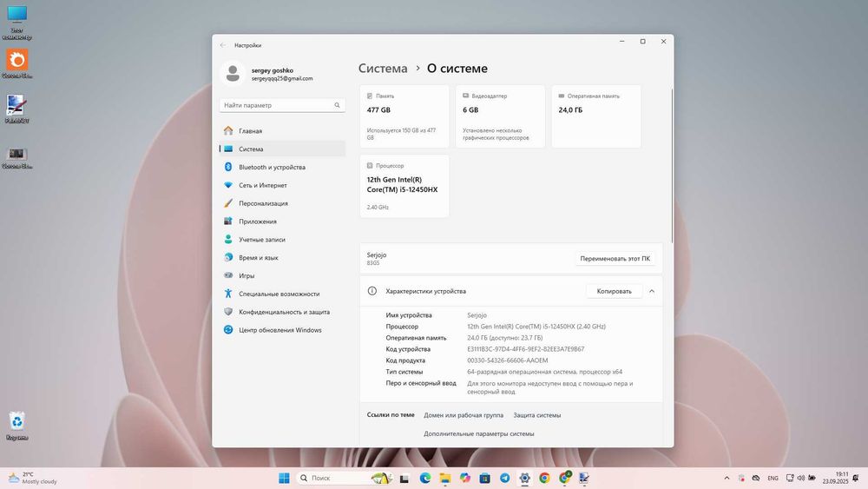868x489 pixels.
Task: Click the search magnifier in Найти параметр box
Action: pyautogui.click(x=337, y=105)
